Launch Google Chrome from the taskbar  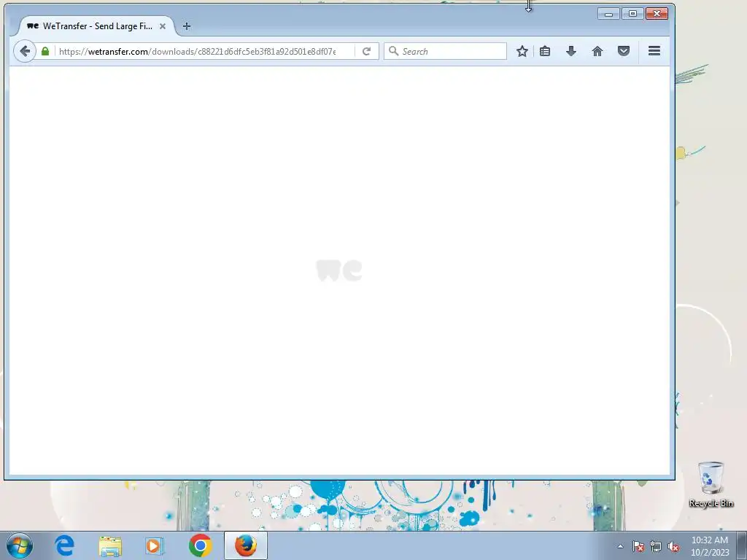(x=200, y=545)
